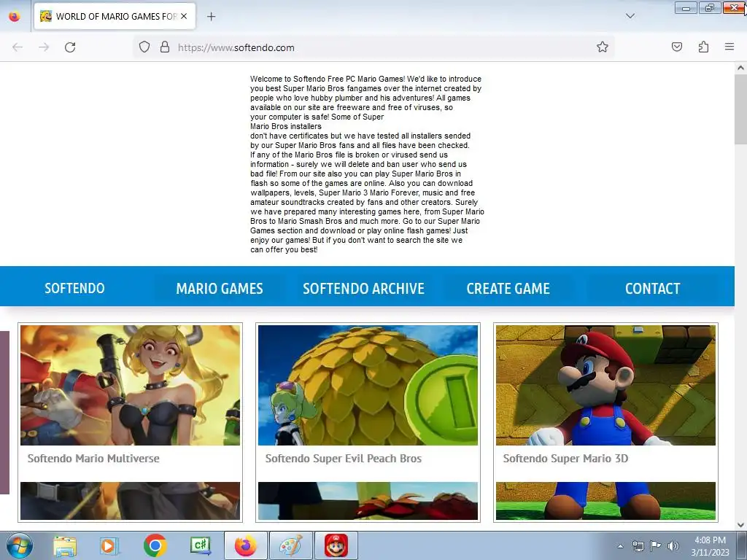
Task: View site security via padlock icon
Action: [x=165, y=47]
